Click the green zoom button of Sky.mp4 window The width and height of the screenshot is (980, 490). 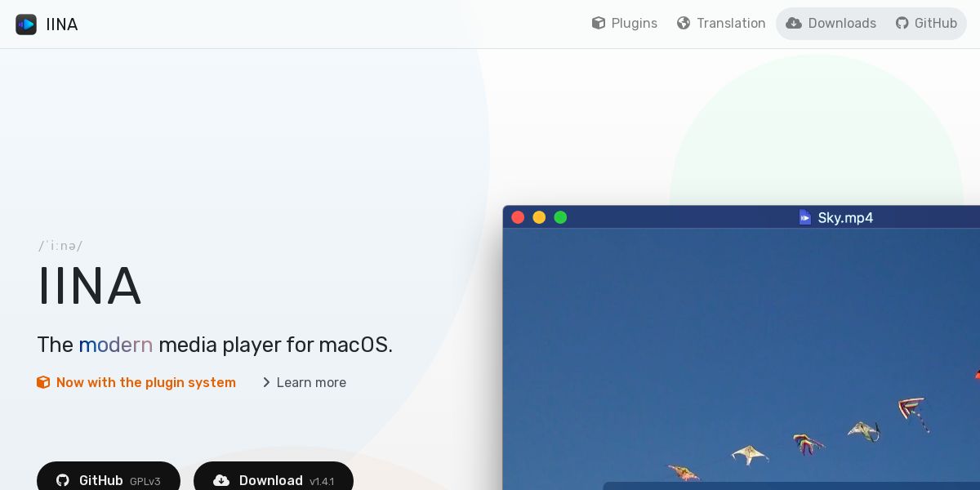point(560,217)
